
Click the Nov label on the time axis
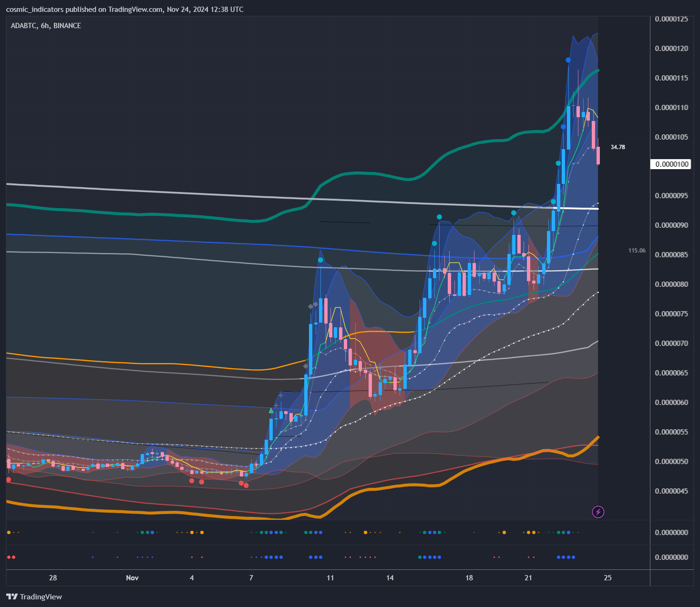[132, 578]
